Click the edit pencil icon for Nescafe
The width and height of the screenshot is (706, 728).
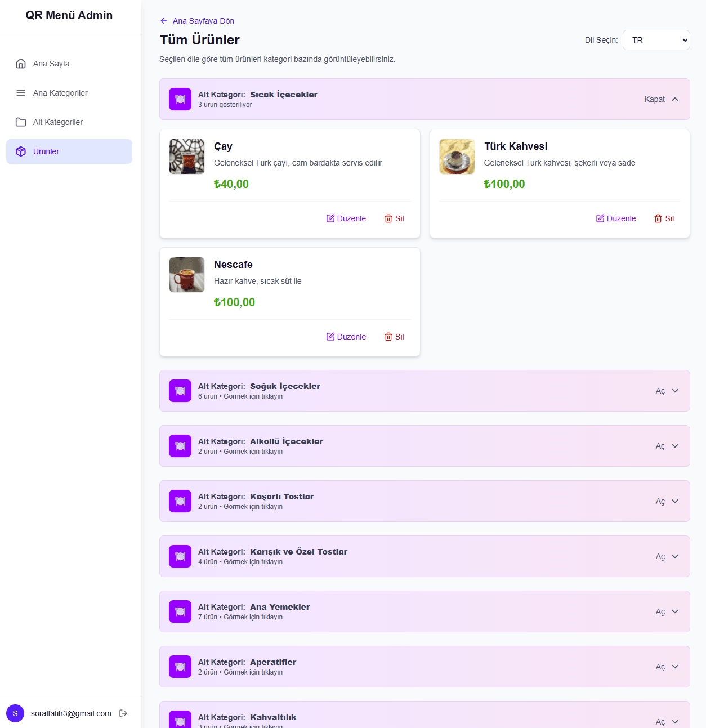[330, 337]
